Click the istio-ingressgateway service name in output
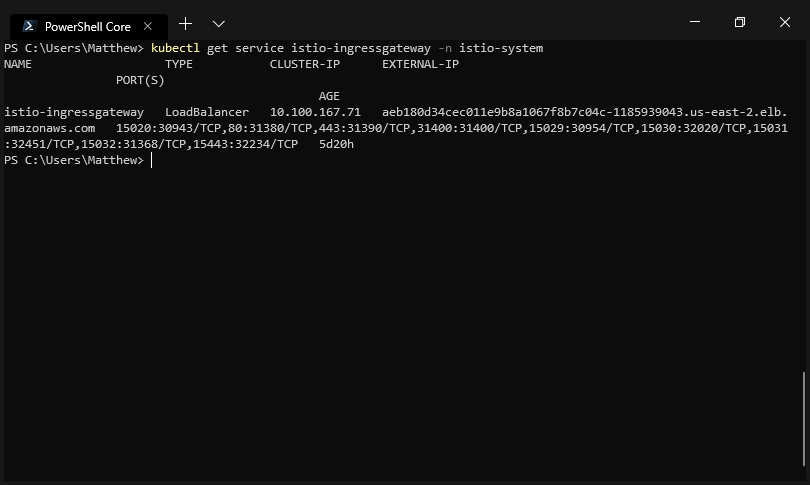Image resolution: width=810 pixels, height=485 pixels. point(74,112)
